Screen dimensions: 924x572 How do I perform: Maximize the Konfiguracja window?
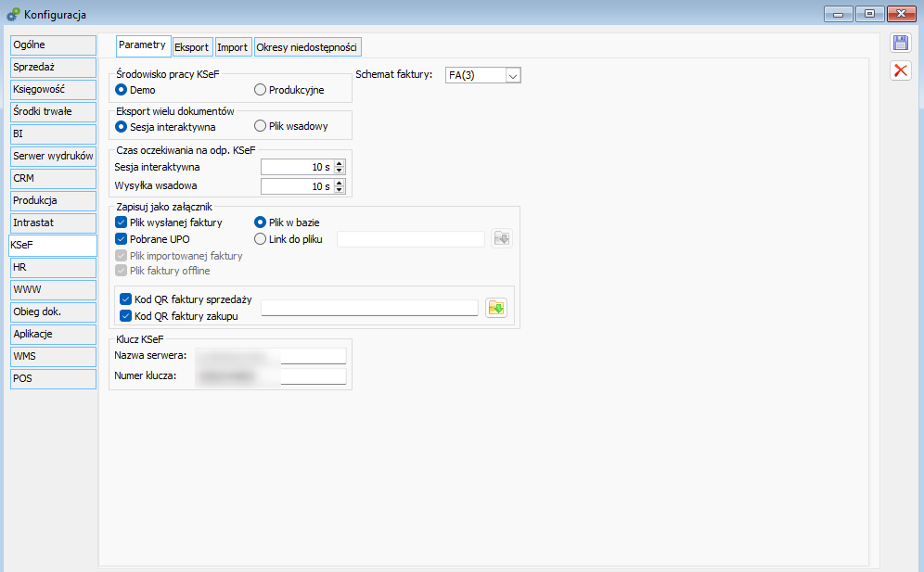870,14
